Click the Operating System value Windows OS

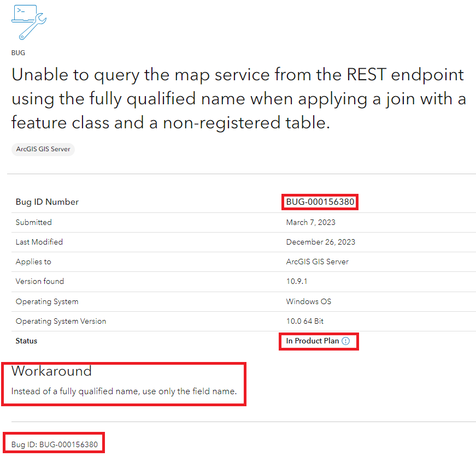click(308, 301)
